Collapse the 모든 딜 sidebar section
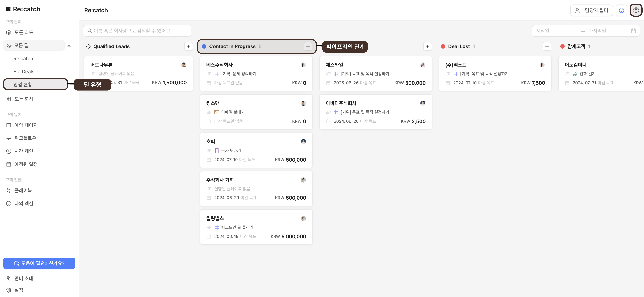This screenshot has height=297, width=644. click(69, 46)
